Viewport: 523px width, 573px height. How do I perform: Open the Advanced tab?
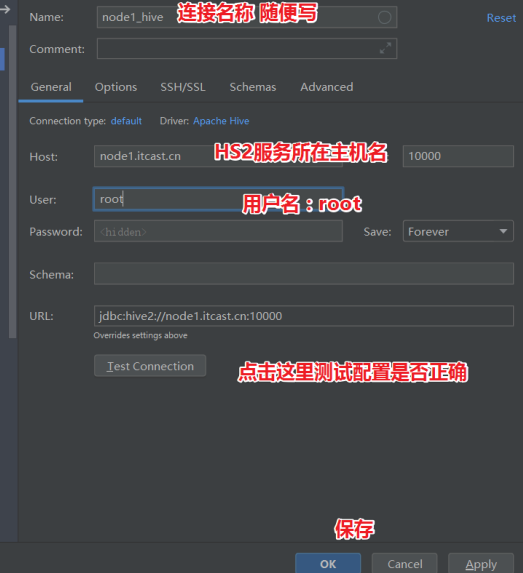[x=327, y=87]
